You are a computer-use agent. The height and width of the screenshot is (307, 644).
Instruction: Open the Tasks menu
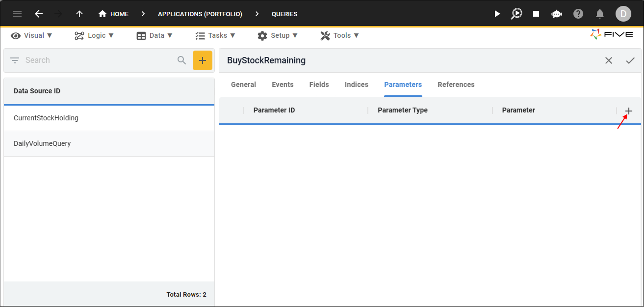click(215, 35)
